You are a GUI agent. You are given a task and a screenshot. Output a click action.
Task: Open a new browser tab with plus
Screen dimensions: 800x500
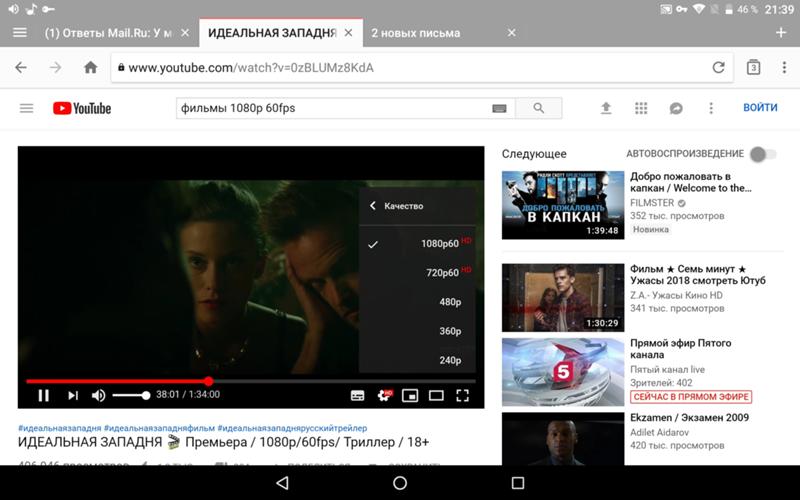[x=781, y=33]
